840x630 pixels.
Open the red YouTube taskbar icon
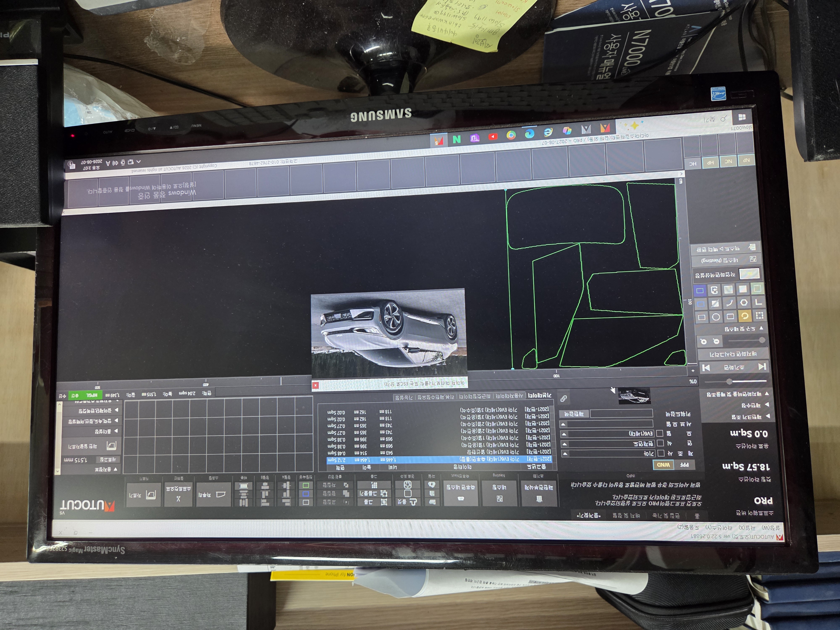492,137
